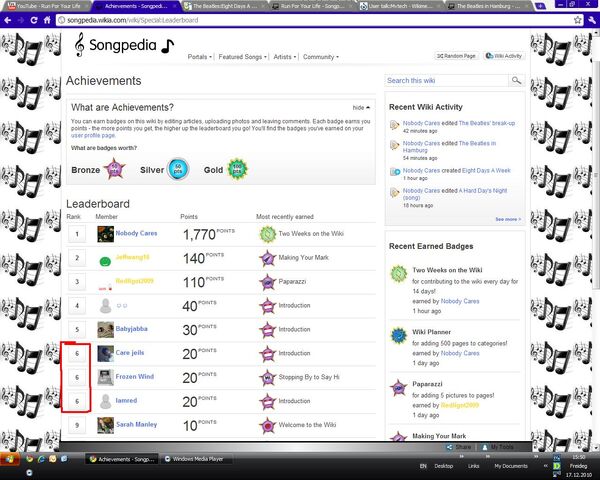The height and width of the screenshot is (480, 600).
Task: Open Chrome from quick launch icon
Action: [29, 459]
